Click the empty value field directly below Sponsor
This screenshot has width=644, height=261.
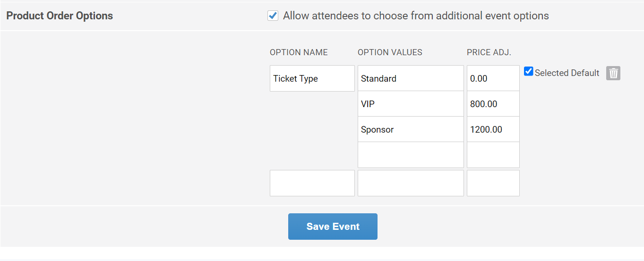pos(410,155)
